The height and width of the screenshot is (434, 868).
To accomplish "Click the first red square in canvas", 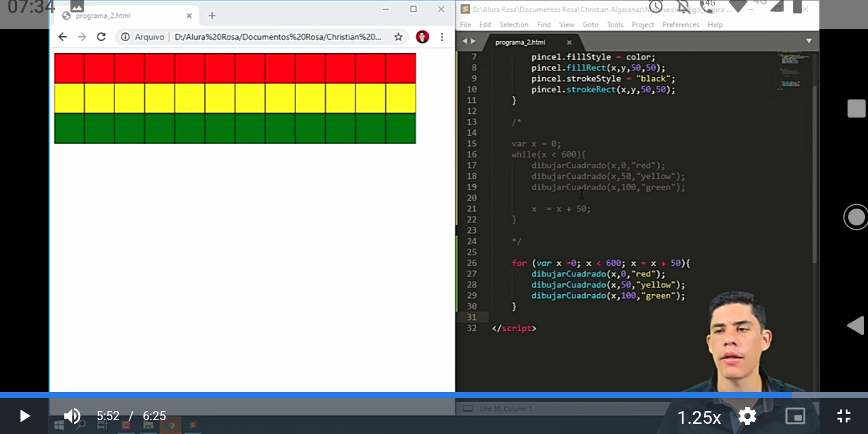I will point(69,68).
